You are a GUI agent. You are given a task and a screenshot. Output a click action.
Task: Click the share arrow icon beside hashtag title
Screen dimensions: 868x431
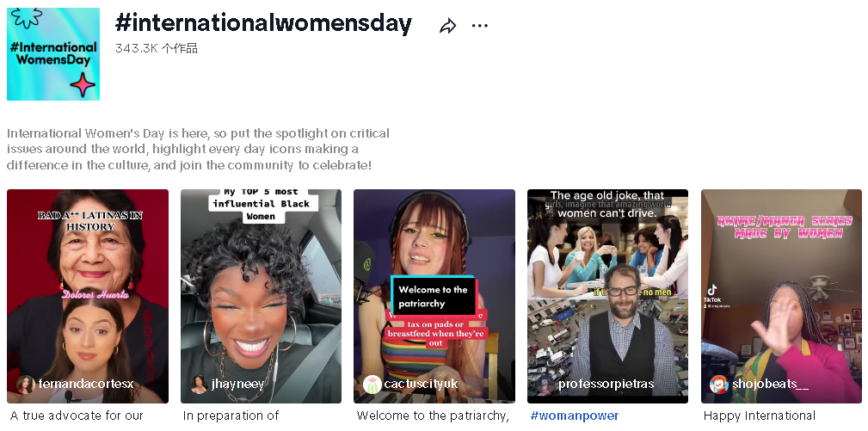click(x=447, y=26)
